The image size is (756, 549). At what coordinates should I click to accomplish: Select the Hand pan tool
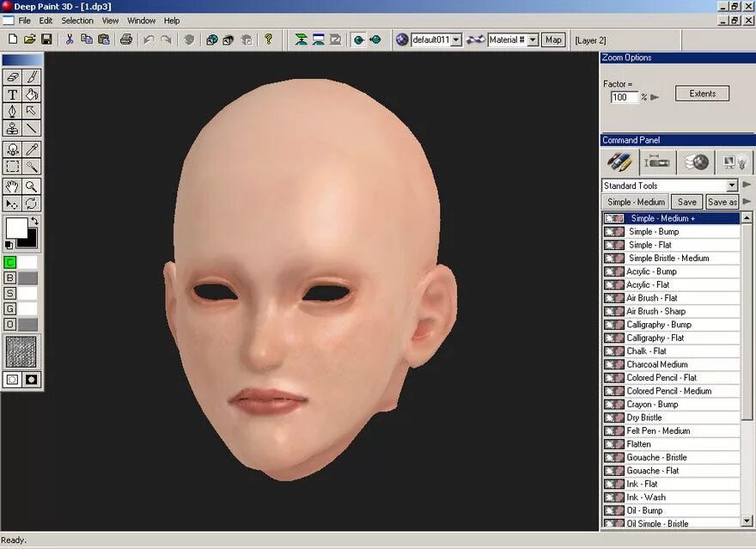13,186
